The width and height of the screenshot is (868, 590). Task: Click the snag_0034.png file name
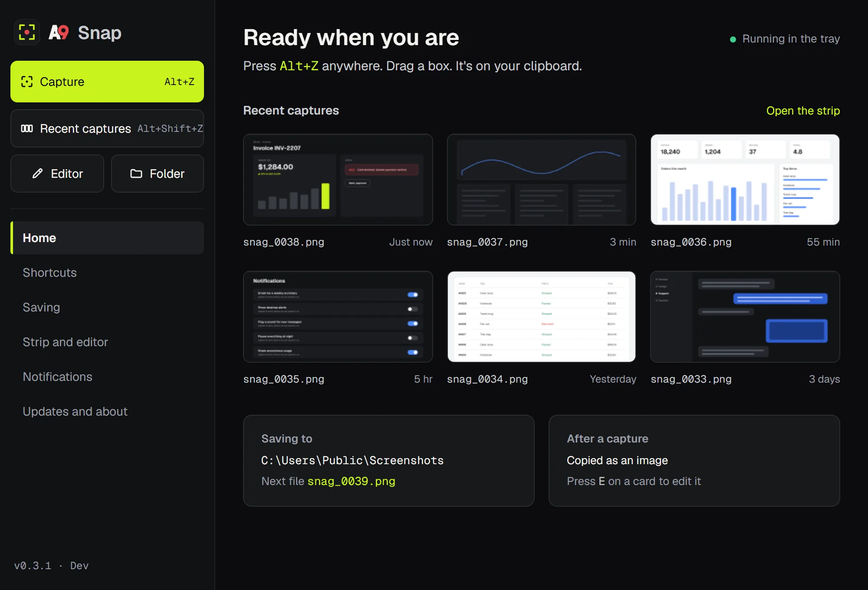tap(487, 379)
